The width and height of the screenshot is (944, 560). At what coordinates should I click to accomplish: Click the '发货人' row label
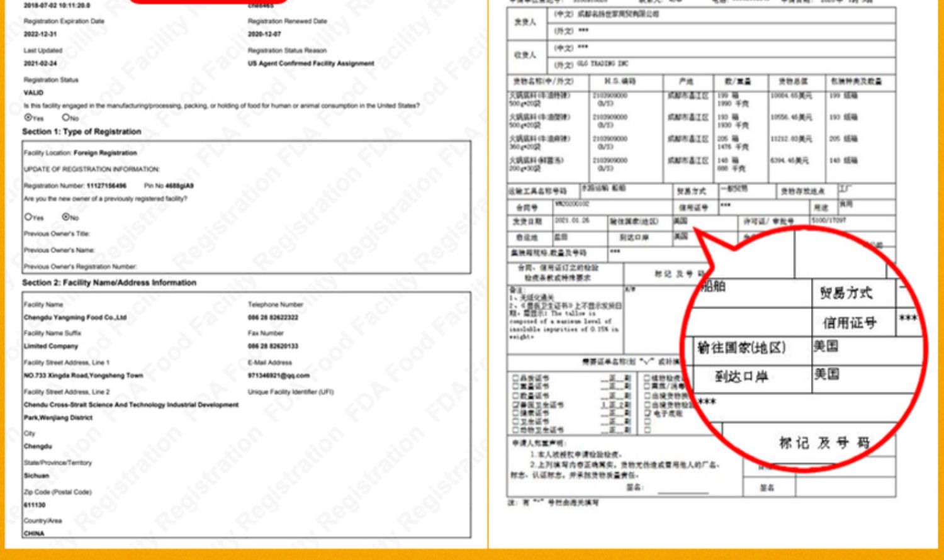[525, 23]
